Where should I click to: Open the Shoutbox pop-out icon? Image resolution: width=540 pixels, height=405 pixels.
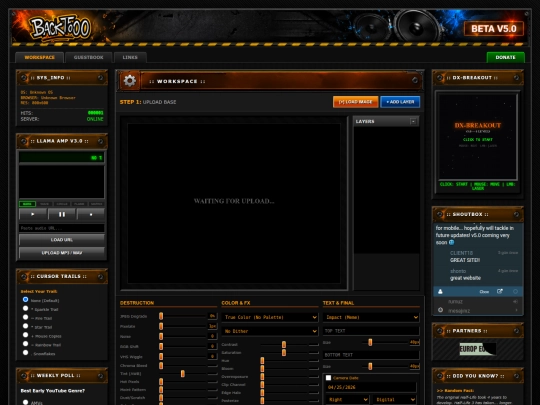pos(500,291)
